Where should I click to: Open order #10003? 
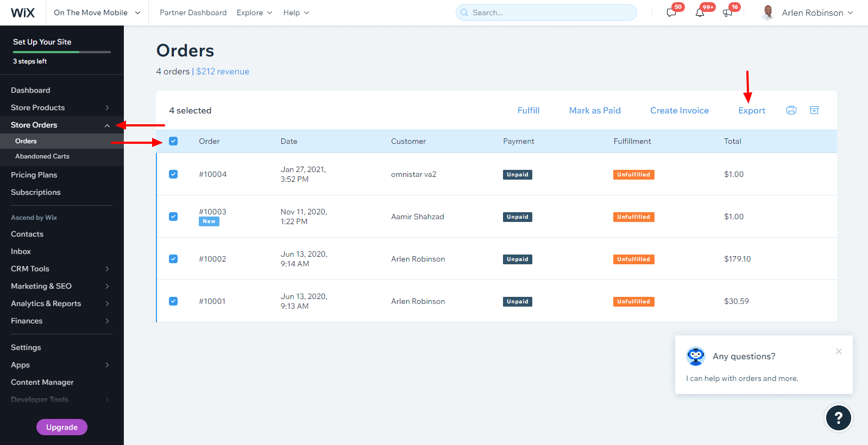click(213, 212)
